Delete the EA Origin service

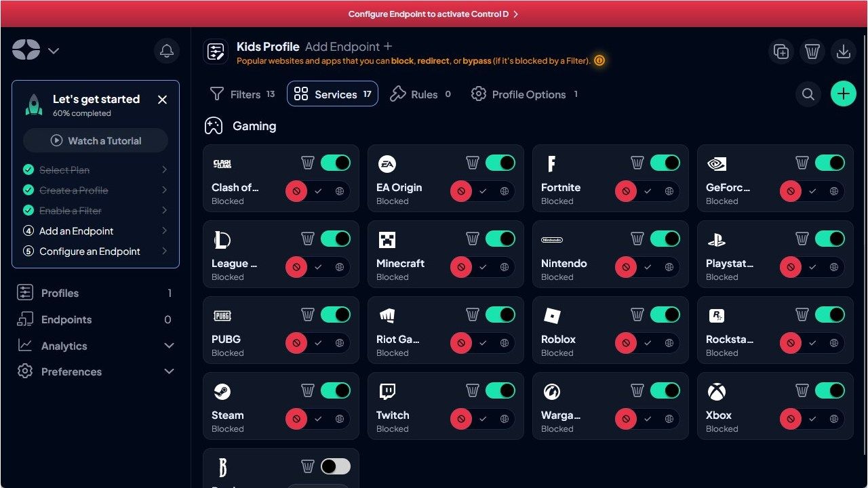[x=473, y=163]
